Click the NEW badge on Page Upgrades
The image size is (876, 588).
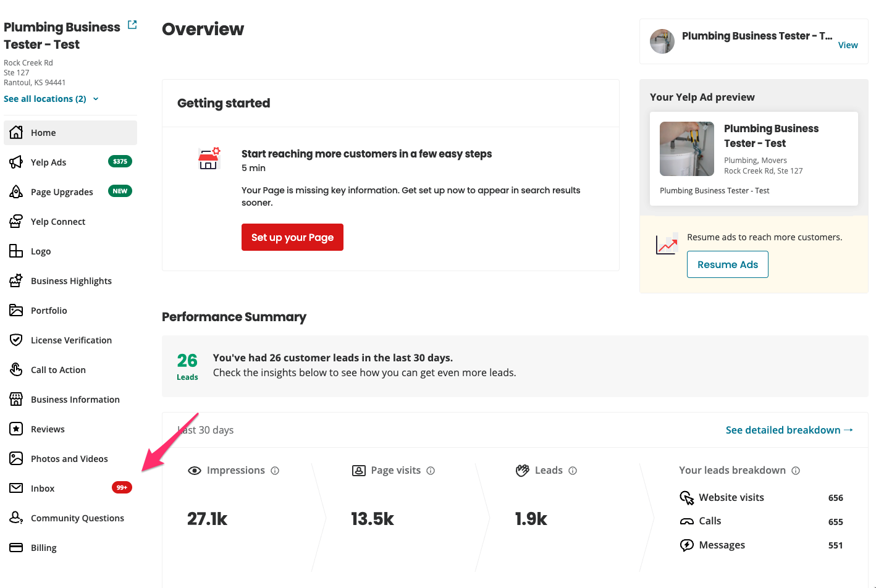click(x=120, y=191)
